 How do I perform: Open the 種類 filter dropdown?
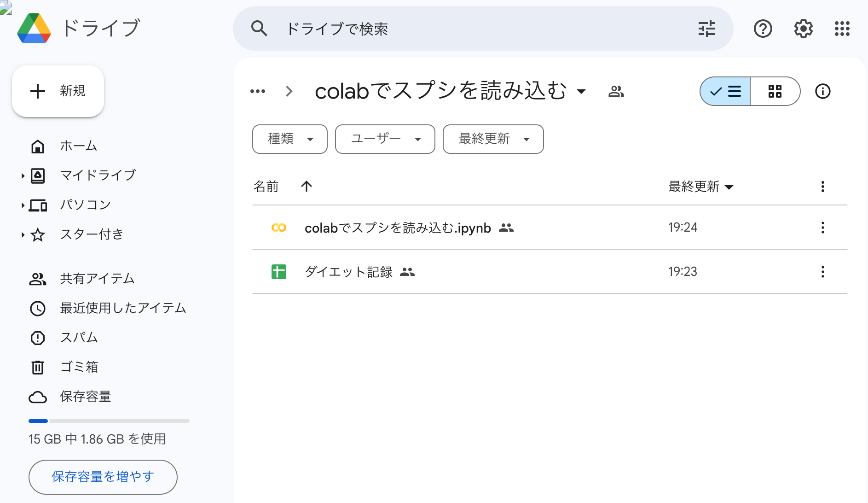pos(289,139)
